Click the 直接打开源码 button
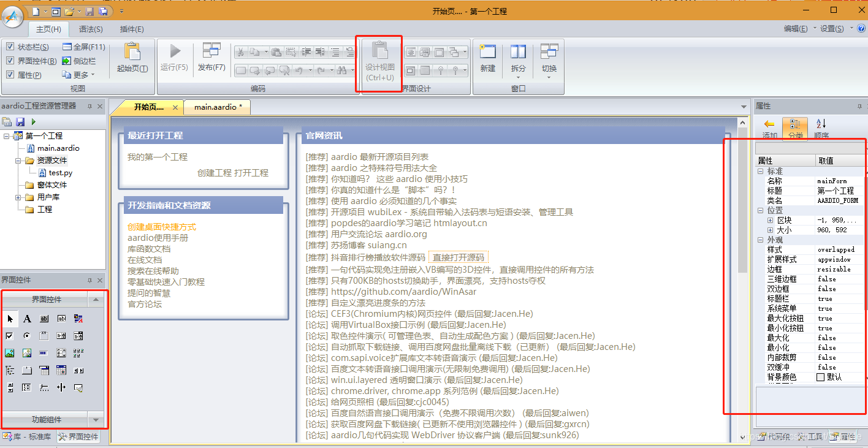Image resolution: width=868 pixels, height=448 pixels. coord(459,257)
